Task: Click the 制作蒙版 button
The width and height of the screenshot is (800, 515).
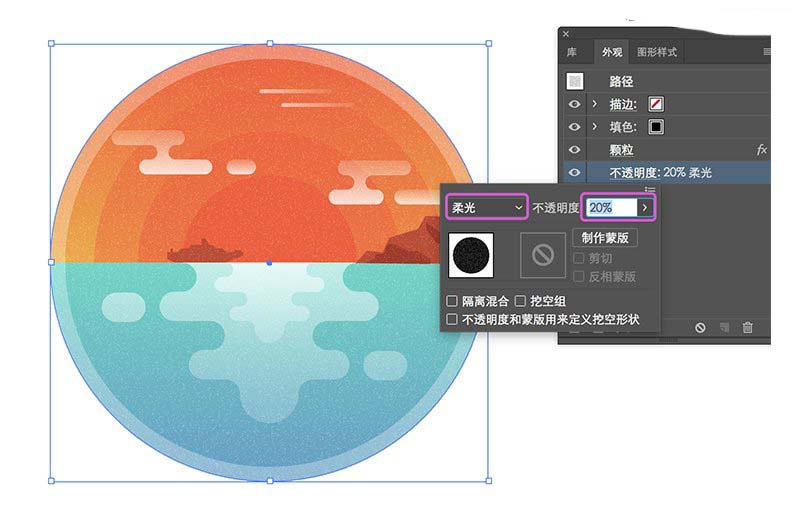Action: coord(605,238)
